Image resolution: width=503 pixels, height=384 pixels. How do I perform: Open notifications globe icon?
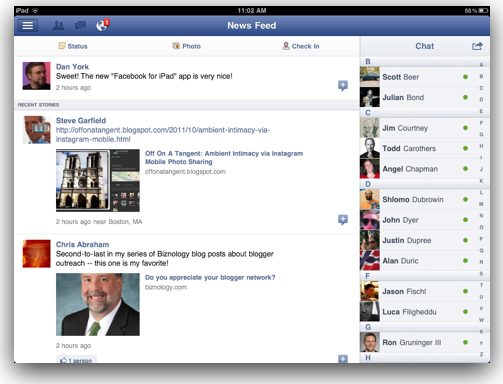[102, 25]
